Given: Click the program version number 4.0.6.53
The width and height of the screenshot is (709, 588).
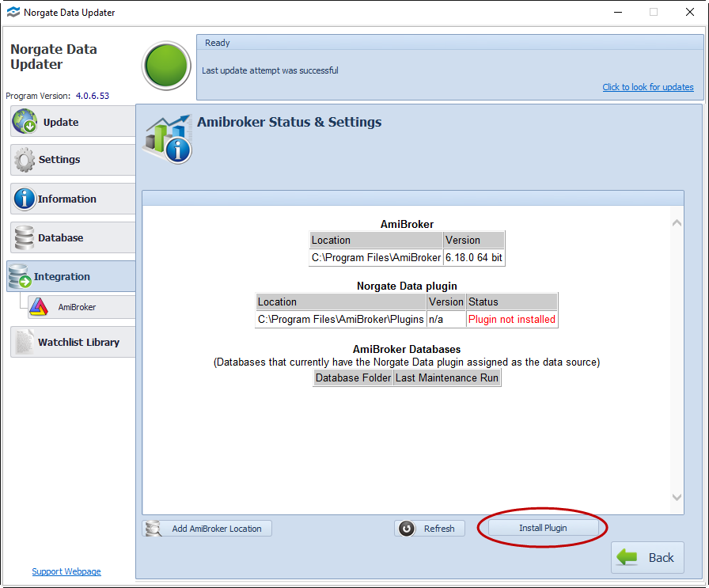Looking at the screenshot, I should [x=93, y=96].
